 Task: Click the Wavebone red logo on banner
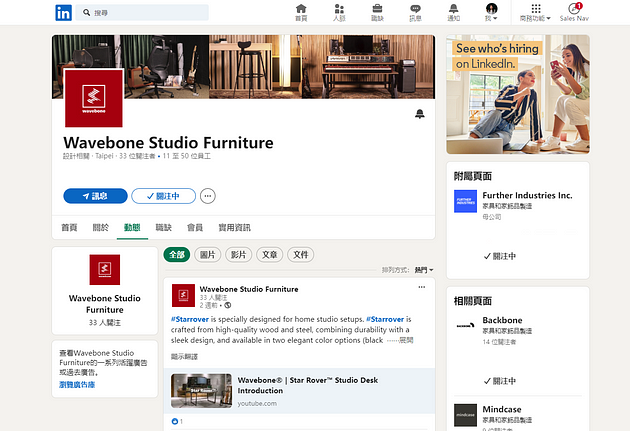tap(94, 98)
